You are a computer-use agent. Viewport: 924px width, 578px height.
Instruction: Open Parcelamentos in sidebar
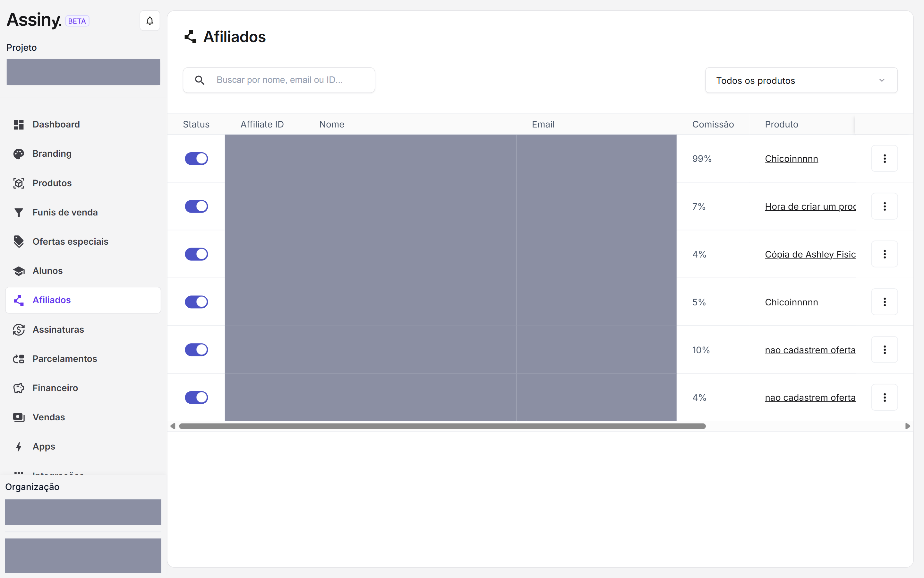coord(83,359)
